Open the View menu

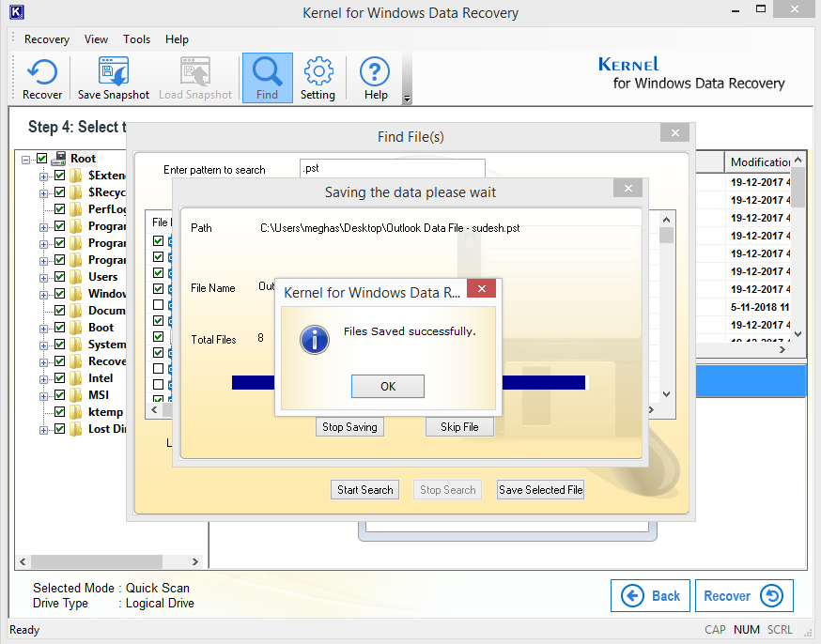(97, 39)
